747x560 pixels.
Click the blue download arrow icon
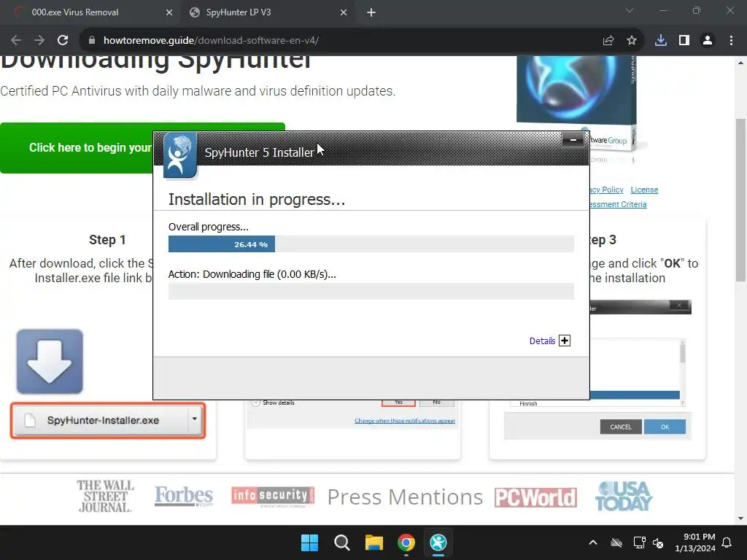pyautogui.click(x=50, y=362)
